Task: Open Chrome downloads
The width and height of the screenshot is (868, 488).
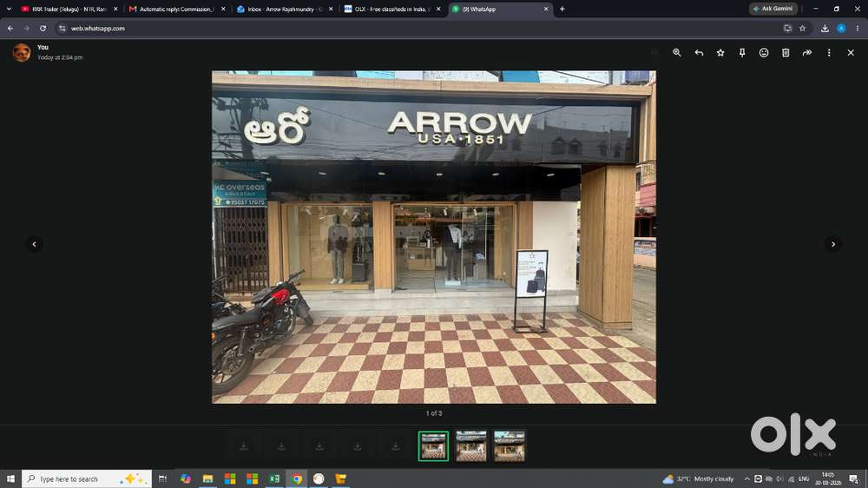Action: coord(825,29)
